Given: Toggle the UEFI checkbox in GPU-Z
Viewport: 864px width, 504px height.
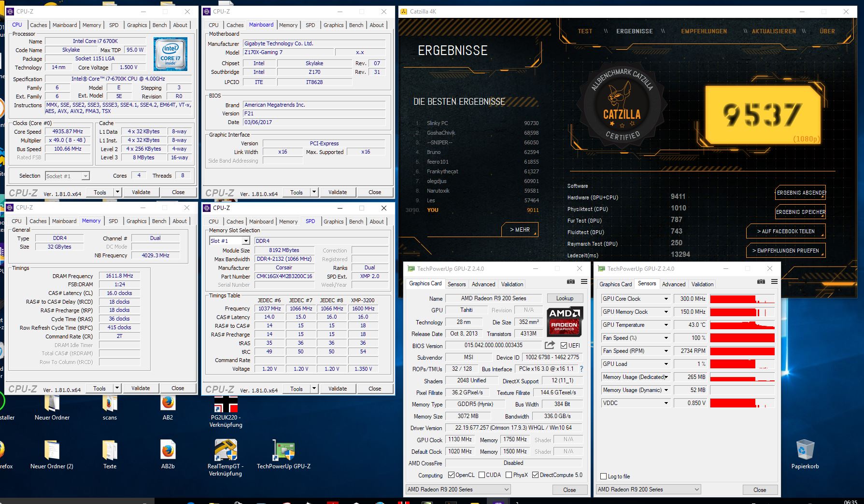Looking at the screenshot, I should click(564, 345).
